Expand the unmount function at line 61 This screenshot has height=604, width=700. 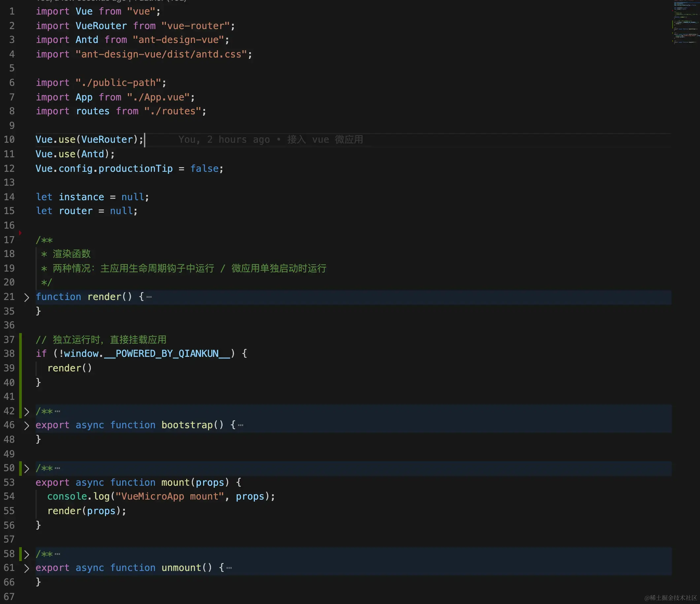26,568
